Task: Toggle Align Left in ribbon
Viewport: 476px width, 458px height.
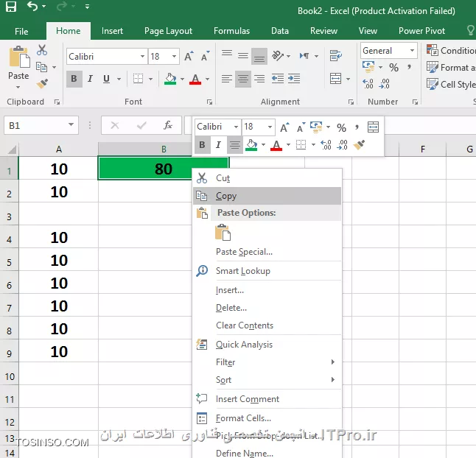Action: [x=226, y=79]
